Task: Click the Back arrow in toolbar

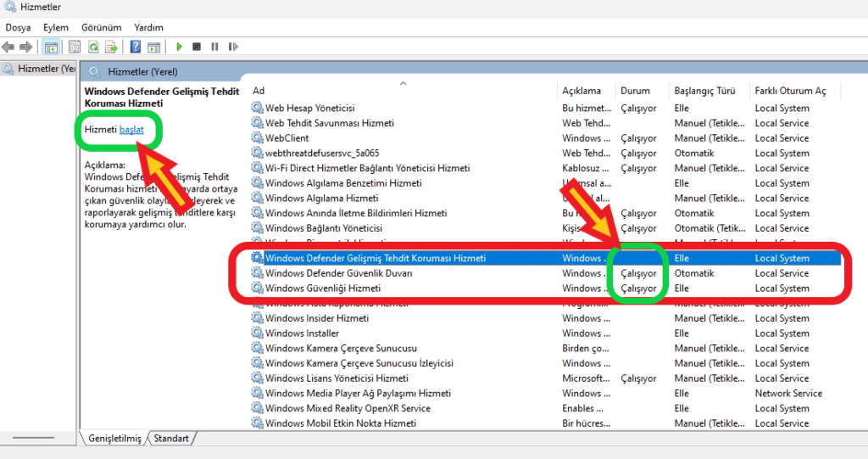Action: tap(8, 47)
